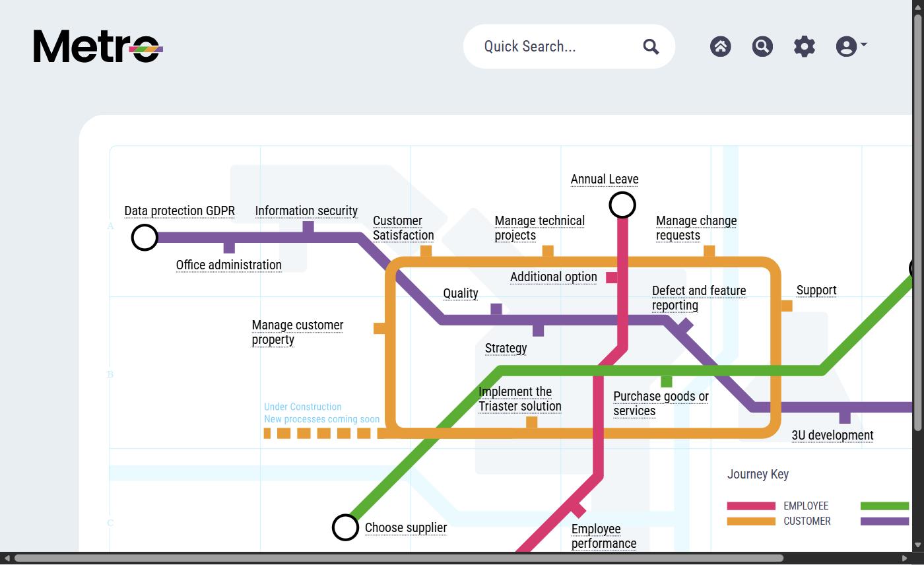
Task: Open Defect and feature reporting
Action: click(x=699, y=298)
